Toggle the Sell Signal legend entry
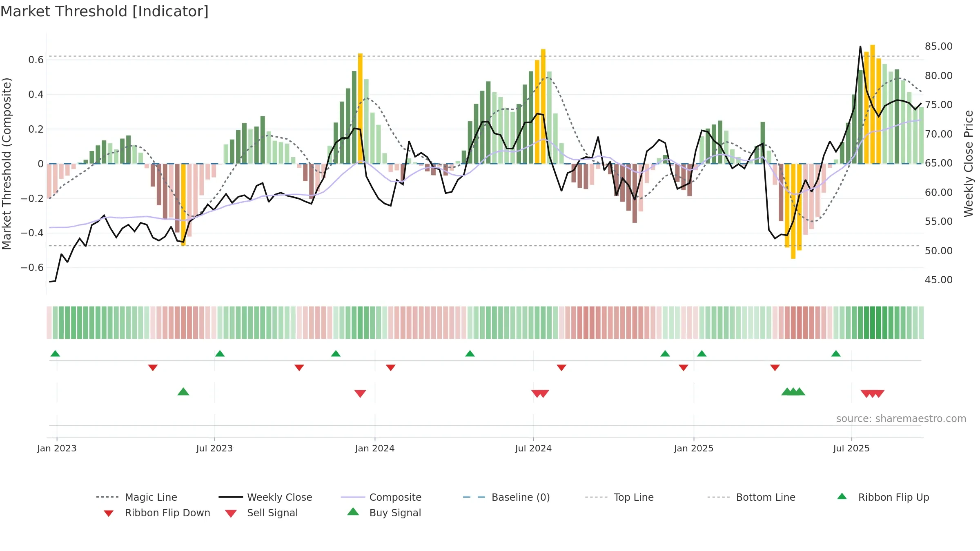Screen dimensions: 980x551 pos(261,513)
